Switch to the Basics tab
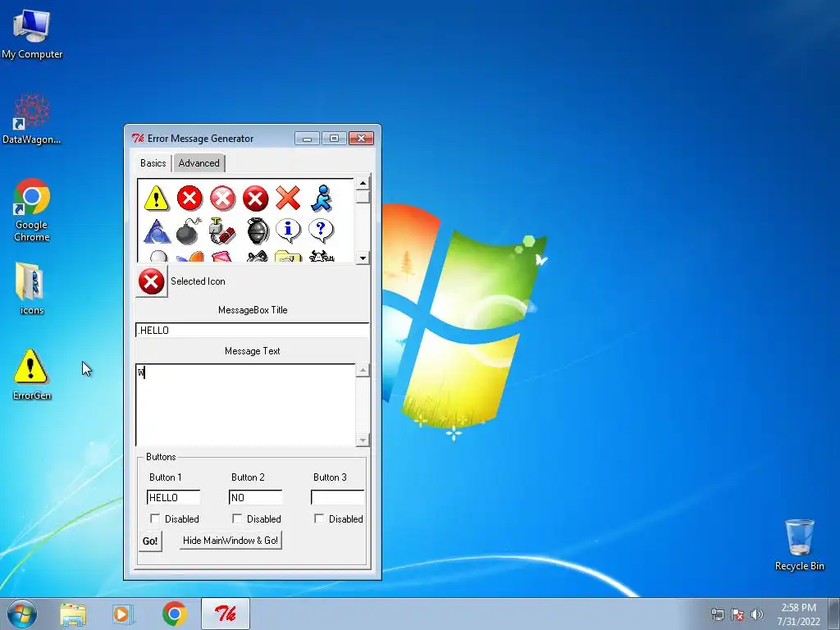Image resolution: width=840 pixels, height=630 pixels. 153,163
